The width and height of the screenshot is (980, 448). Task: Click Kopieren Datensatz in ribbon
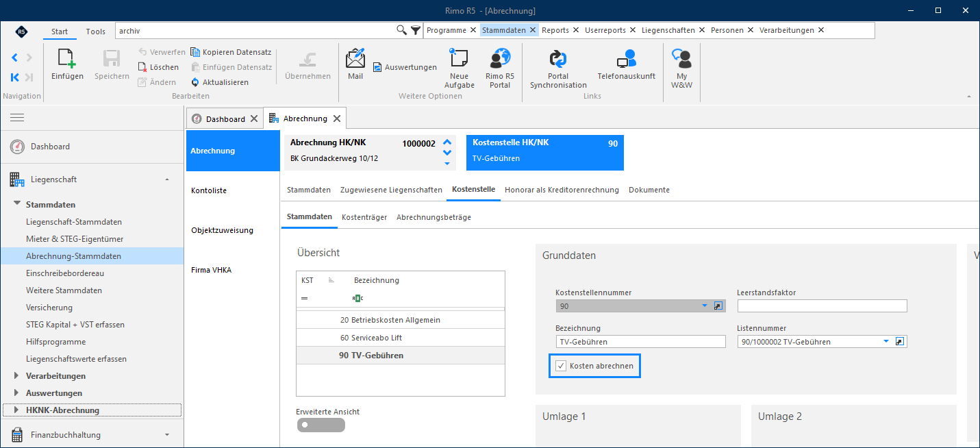[231, 52]
